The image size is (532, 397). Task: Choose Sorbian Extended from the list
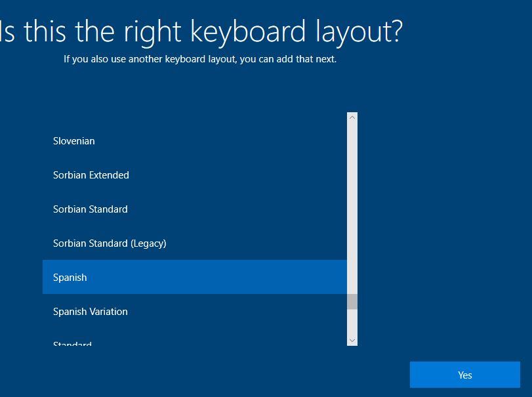91,175
